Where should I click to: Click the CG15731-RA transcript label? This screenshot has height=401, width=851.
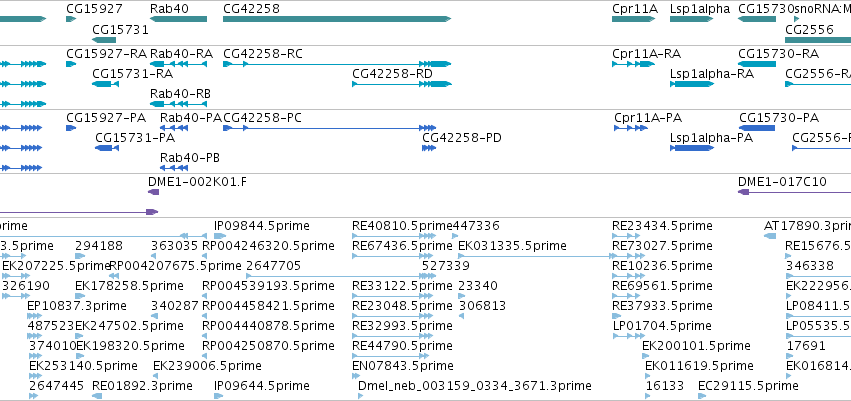tap(132, 74)
